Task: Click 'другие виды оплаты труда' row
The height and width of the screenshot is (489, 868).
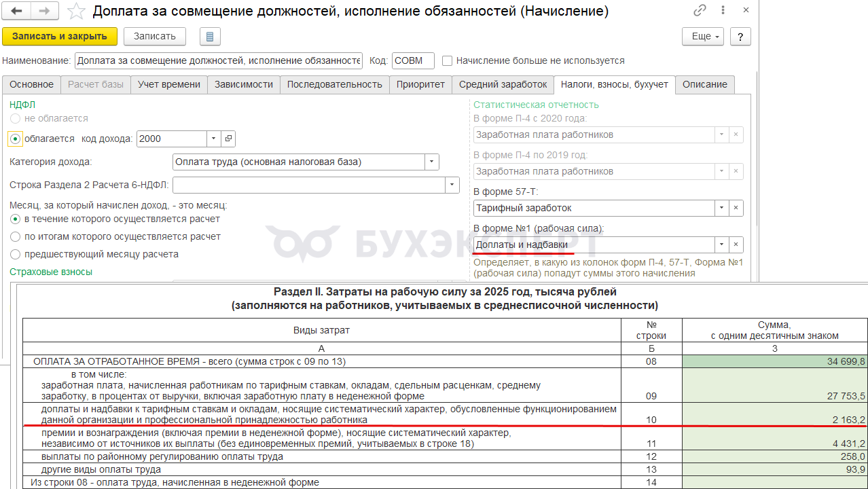Action: (321, 469)
